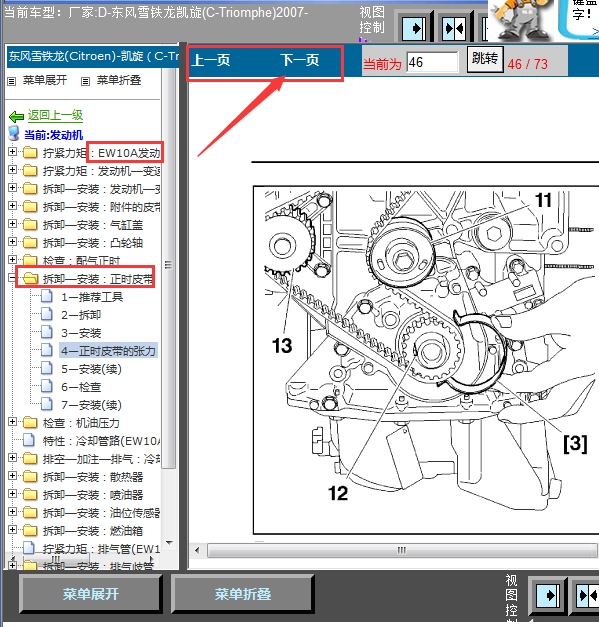
Task: Click document horizontal scrollbar left arrow
Action: tap(197, 550)
